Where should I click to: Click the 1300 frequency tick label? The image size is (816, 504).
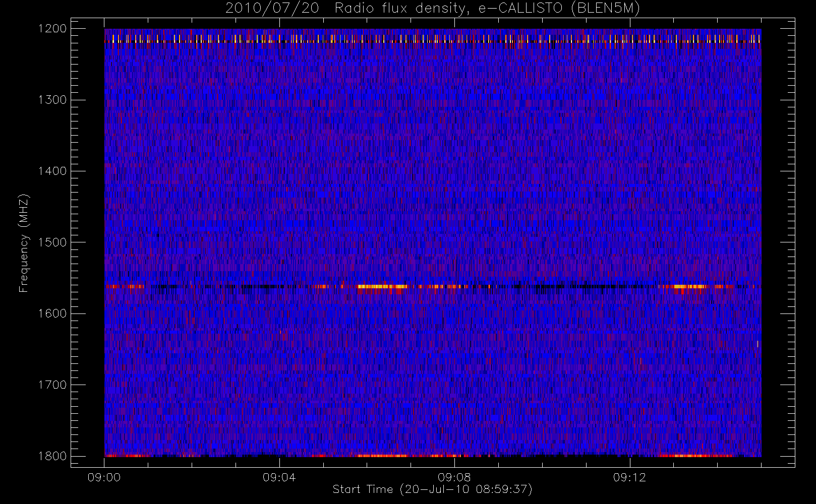[x=52, y=100]
